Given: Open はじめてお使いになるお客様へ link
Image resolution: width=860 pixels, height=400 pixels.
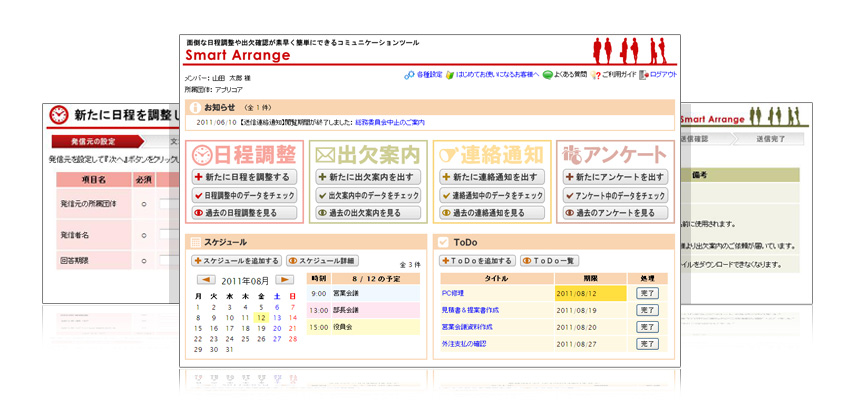Looking at the screenshot, I should click(497, 75).
